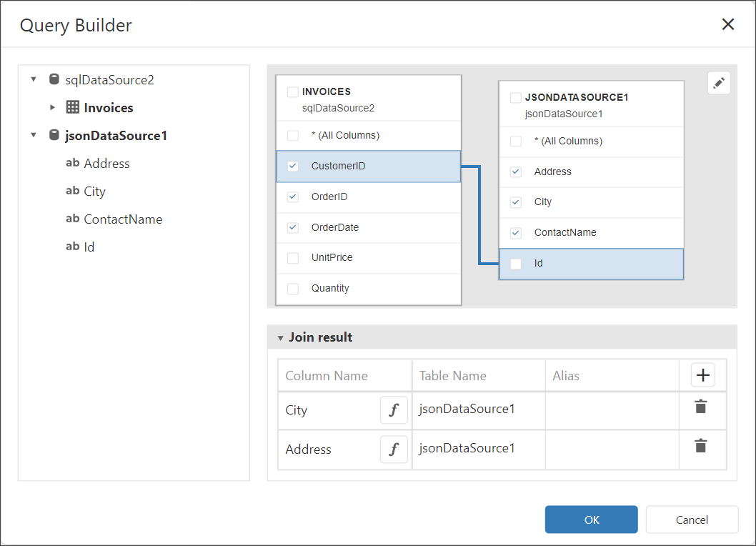Screen dimensions: 756x546
Task: Click the sqlDataSource2 database icon
Action: coord(54,79)
